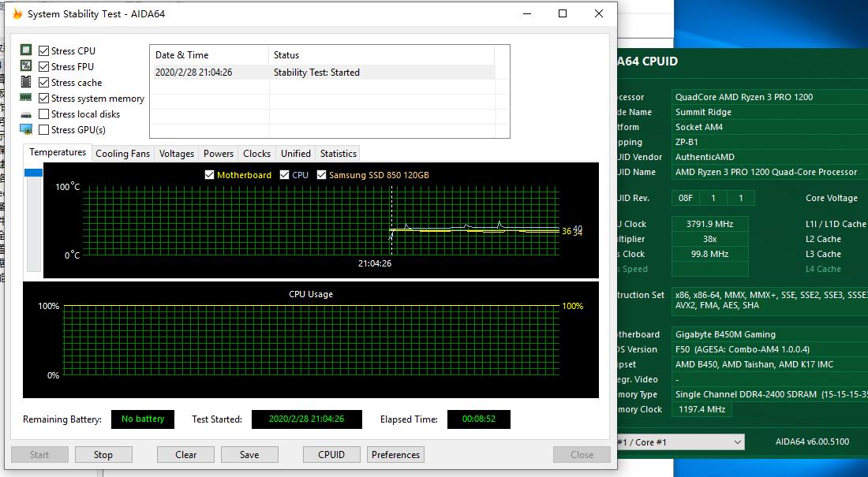This screenshot has height=477, width=868.
Task: Minimize the System Stability Test window
Action: [x=527, y=13]
